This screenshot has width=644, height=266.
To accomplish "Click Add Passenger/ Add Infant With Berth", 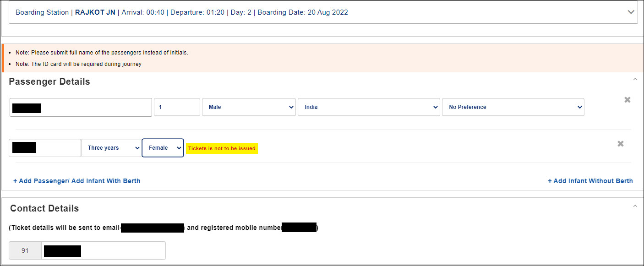I will 76,181.
